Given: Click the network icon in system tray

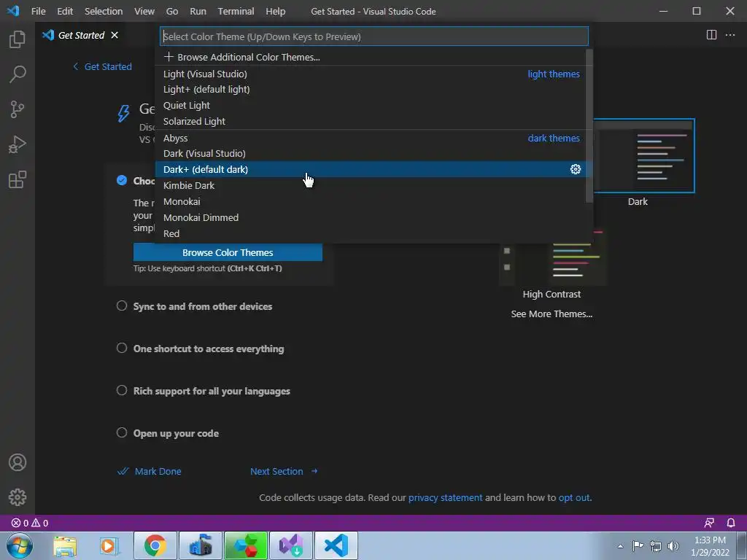Looking at the screenshot, I should [x=656, y=546].
